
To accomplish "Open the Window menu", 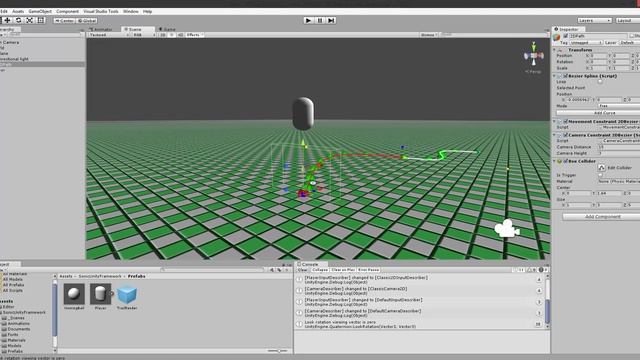I will pos(131,11).
